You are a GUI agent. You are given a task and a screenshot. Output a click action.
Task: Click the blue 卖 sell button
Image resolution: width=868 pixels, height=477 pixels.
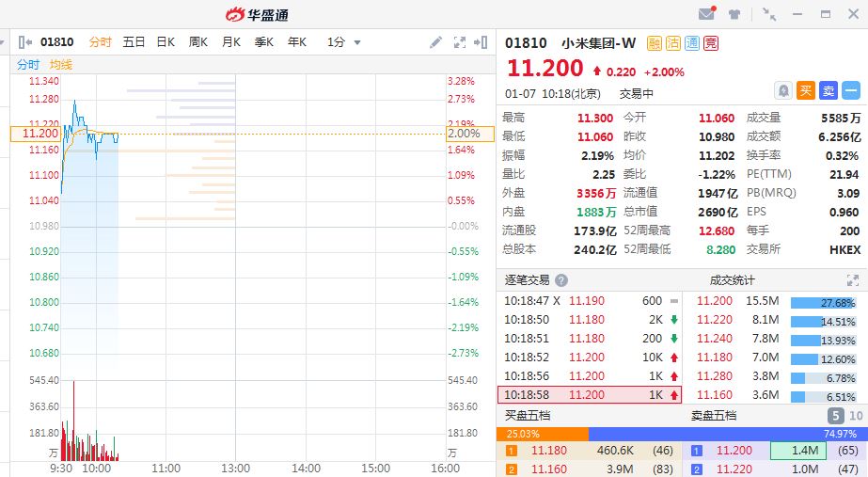(829, 90)
